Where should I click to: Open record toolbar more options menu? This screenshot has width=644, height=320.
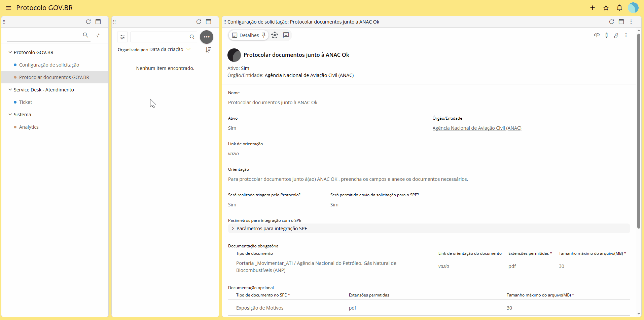point(626,35)
